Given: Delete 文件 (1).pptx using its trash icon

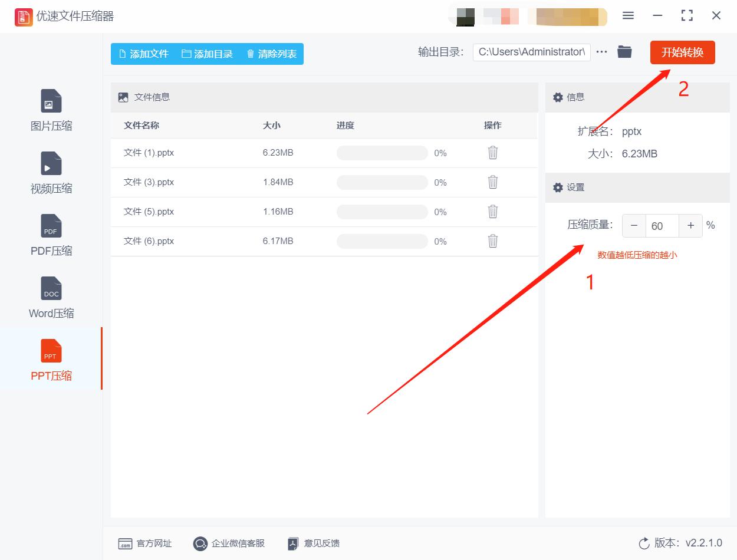Looking at the screenshot, I should click(493, 152).
